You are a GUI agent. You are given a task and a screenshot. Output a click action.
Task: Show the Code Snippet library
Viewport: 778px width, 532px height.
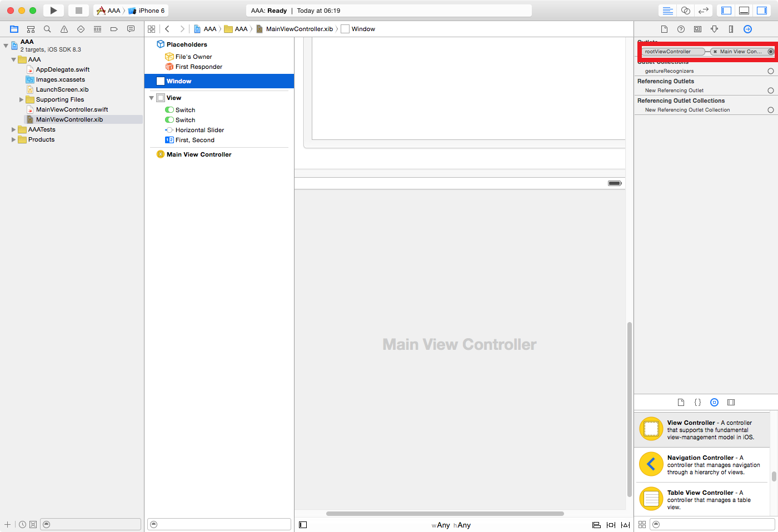tap(697, 402)
